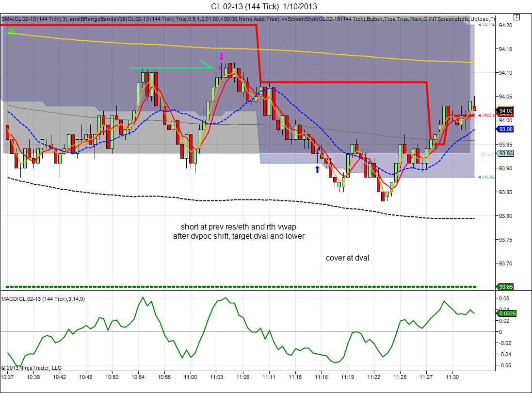This screenshot has height=393, width=532.
Task: Click the 11:18 time axis label
Action: (x=322, y=377)
